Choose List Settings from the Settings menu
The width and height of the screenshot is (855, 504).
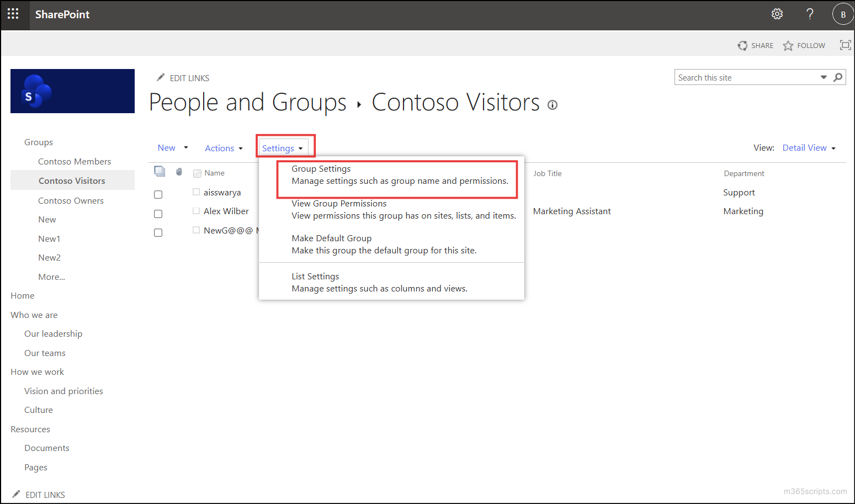pos(315,276)
